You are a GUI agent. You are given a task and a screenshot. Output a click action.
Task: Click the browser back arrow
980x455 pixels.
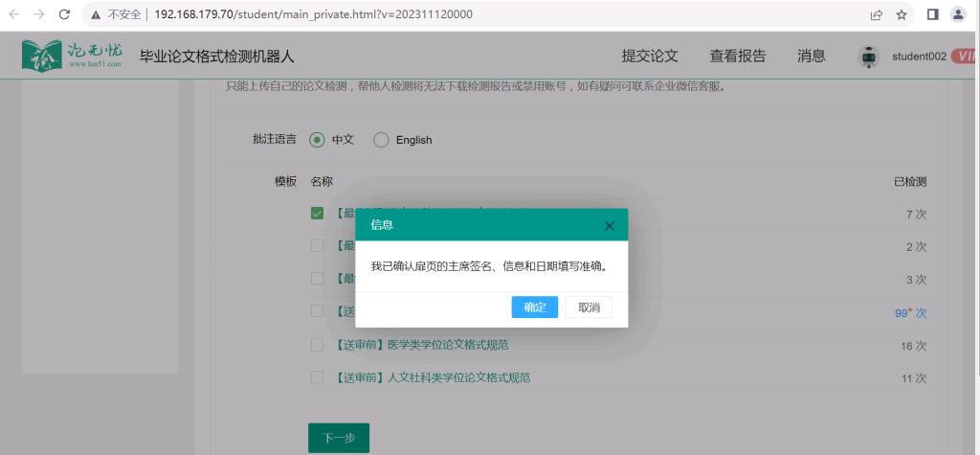14,15
